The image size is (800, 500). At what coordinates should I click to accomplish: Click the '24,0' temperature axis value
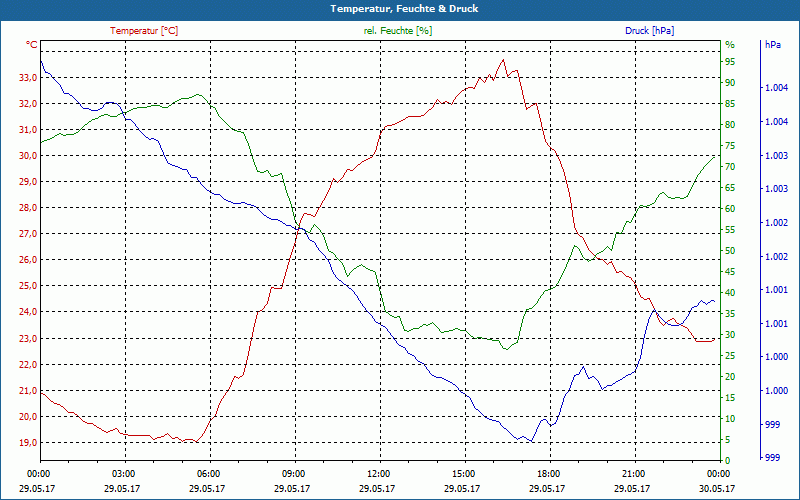[x=28, y=312]
